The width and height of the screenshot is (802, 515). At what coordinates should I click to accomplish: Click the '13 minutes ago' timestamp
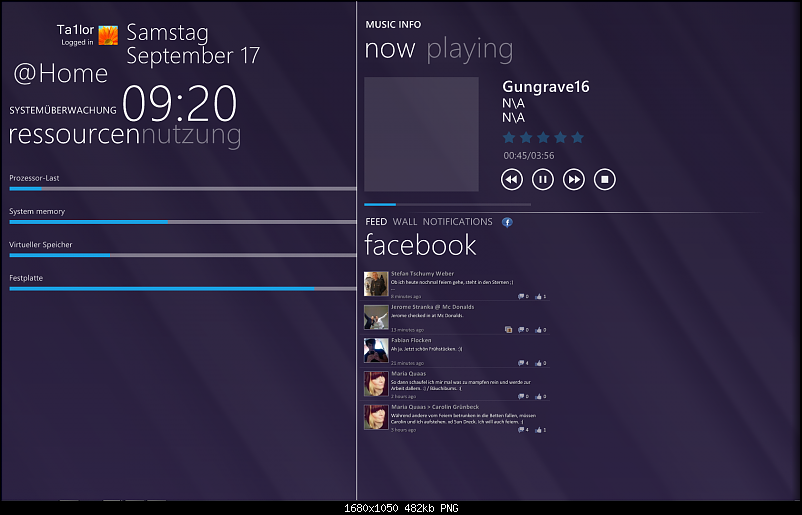click(408, 330)
